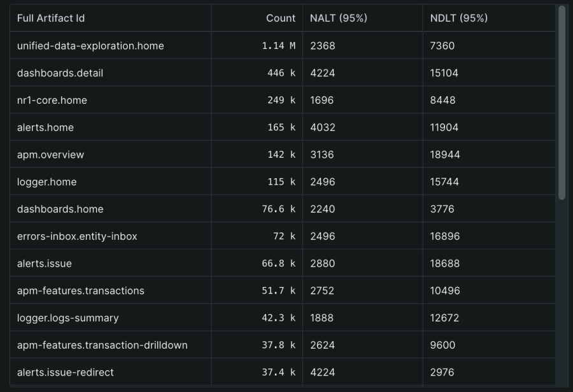This screenshot has width=573, height=392.
Task: Select apm-features.transactions row
Action: 81,291
